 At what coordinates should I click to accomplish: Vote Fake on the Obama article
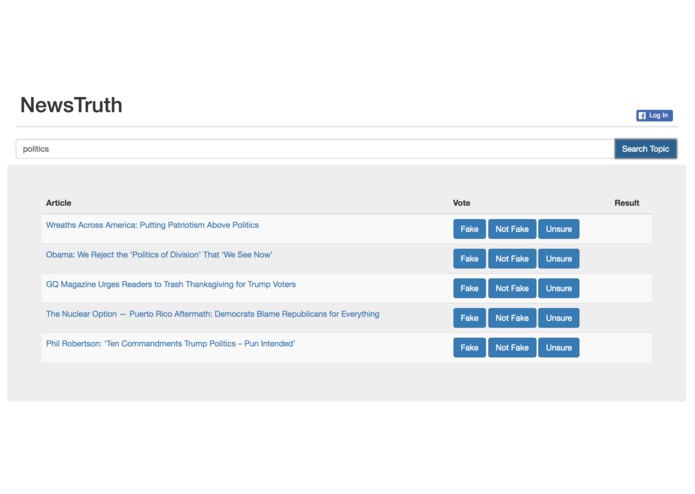point(469,259)
